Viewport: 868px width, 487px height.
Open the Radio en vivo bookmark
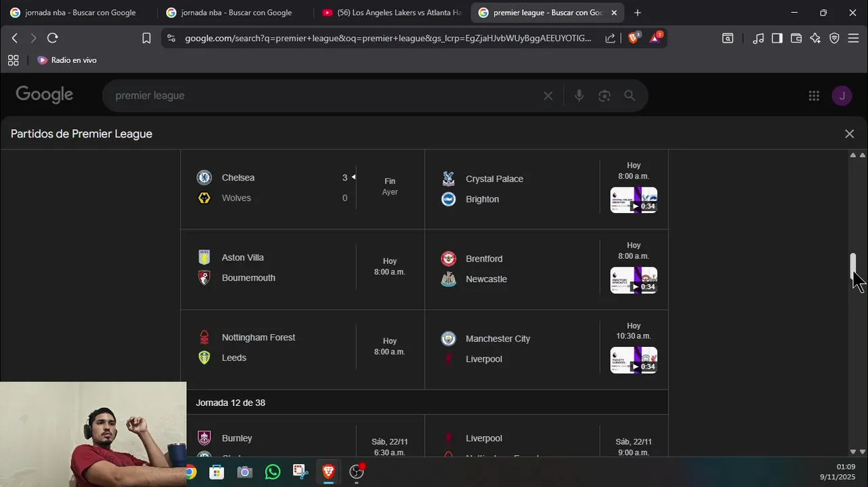point(66,60)
